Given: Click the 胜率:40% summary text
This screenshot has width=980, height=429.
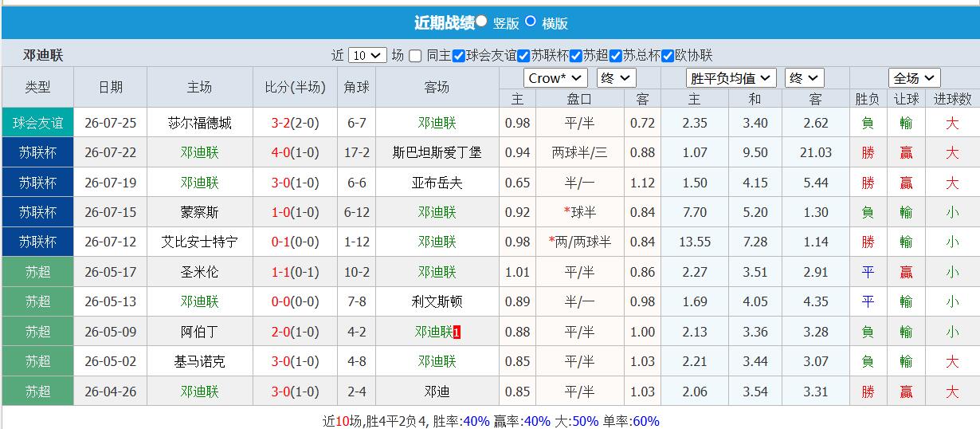Looking at the screenshot, I should (461, 421).
